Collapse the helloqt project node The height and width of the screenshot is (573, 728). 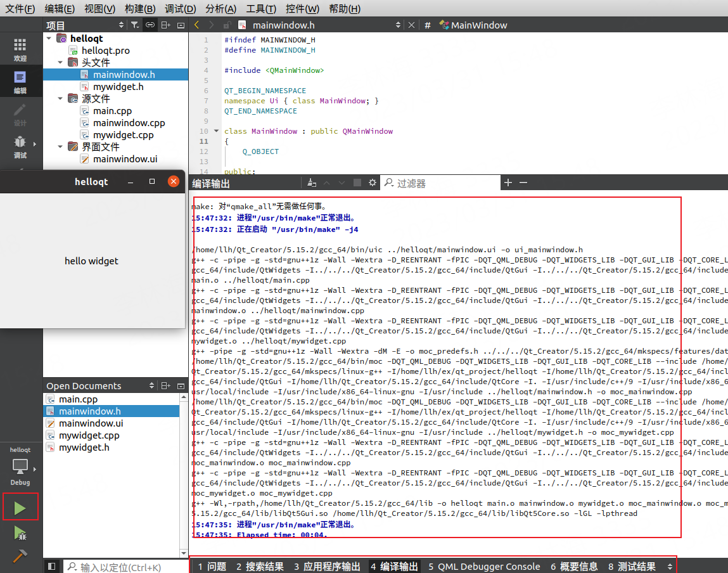pyautogui.click(x=49, y=39)
